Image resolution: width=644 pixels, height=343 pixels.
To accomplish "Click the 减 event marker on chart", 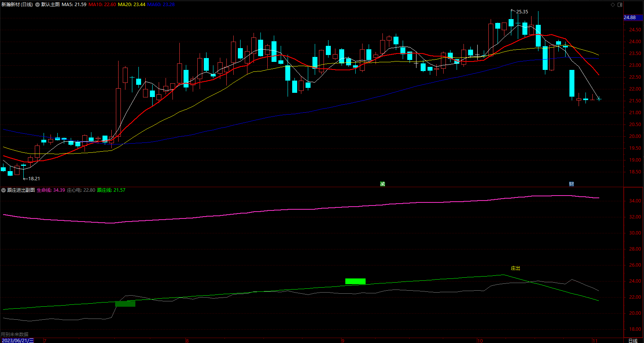I will pos(382,184).
